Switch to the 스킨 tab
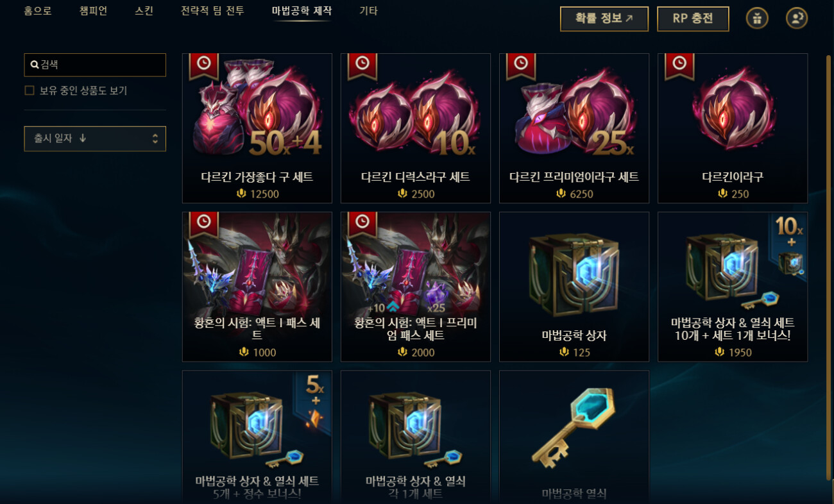The width and height of the screenshot is (834, 504). (x=144, y=11)
